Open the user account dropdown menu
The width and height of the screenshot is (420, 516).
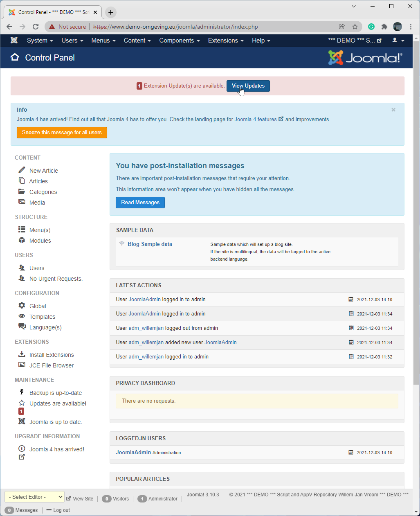[398, 41]
